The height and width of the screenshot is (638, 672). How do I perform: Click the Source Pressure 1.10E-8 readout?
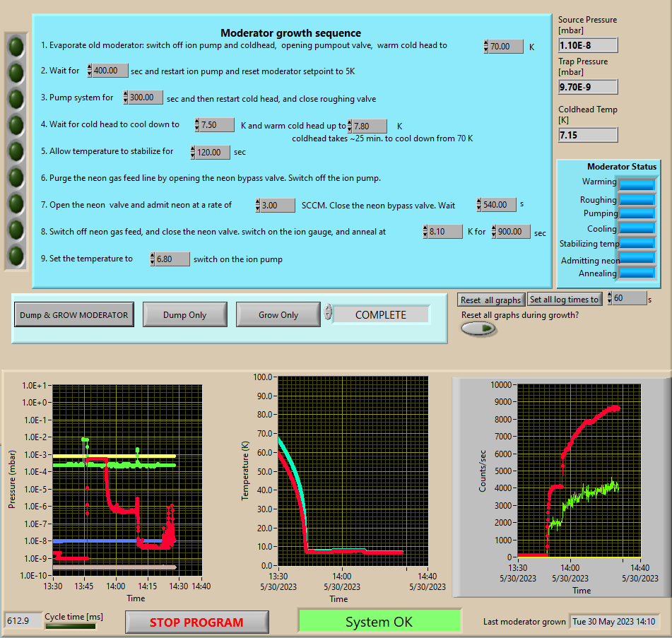click(x=588, y=45)
